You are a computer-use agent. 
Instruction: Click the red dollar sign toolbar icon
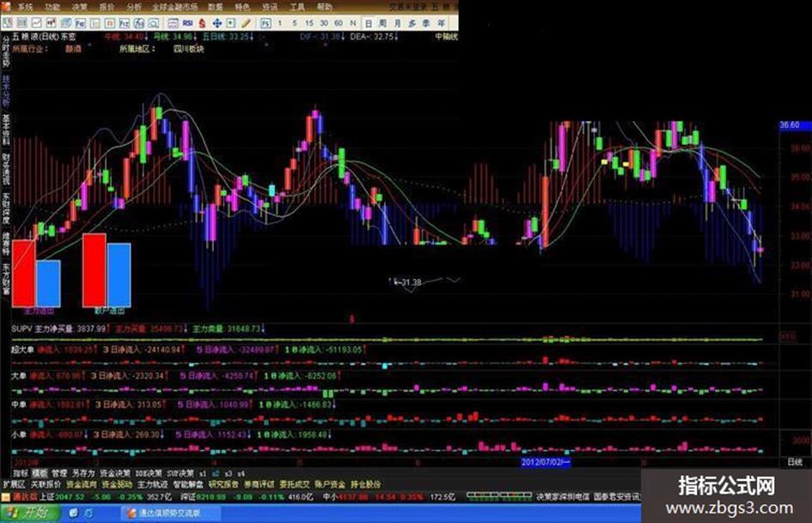(202, 23)
